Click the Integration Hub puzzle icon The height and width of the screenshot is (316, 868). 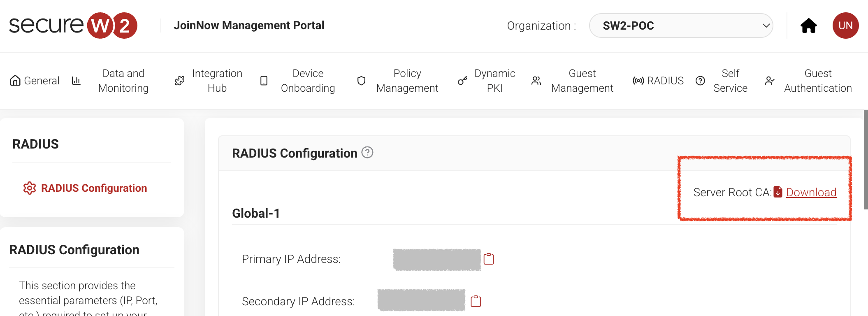pyautogui.click(x=179, y=81)
